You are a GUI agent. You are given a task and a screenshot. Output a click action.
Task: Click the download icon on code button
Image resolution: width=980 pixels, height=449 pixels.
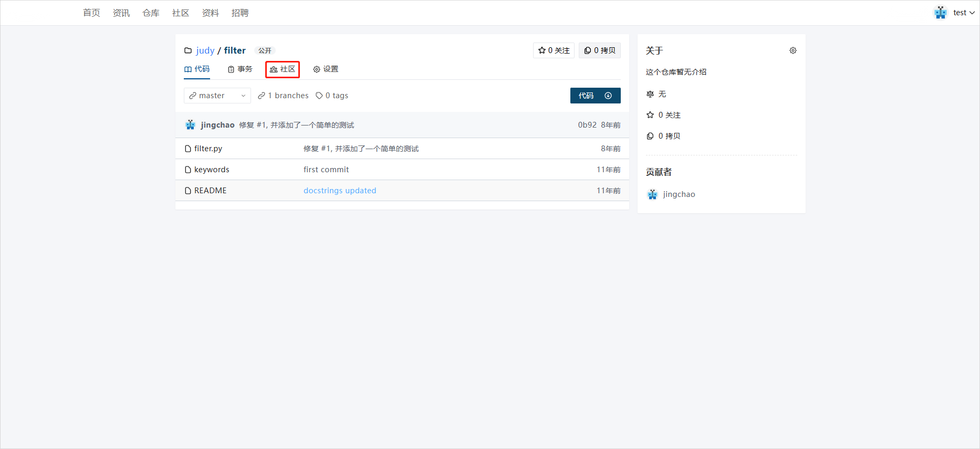[608, 96]
